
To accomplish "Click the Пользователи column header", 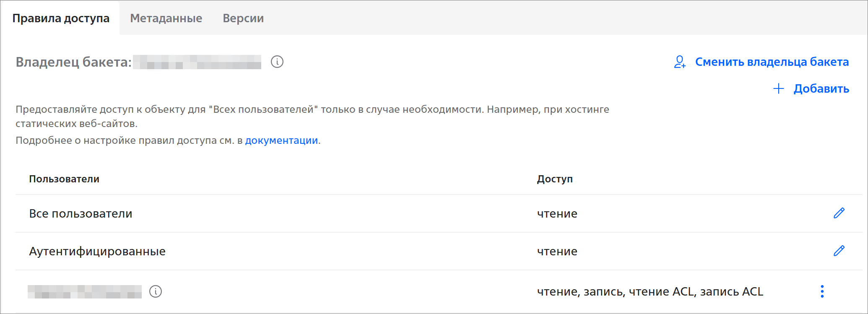I will point(64,179).
